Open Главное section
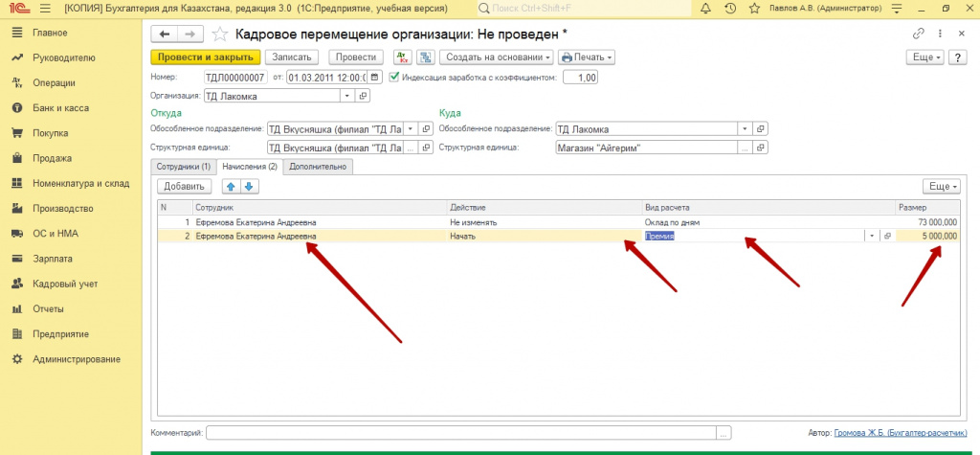Screen dimensions: 980x455 50,33
